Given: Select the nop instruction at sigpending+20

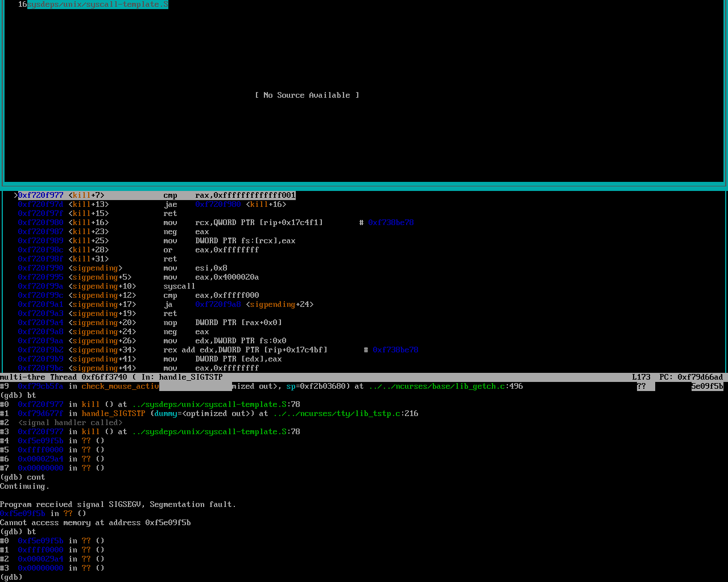Looking at the screenshot, I should click(170, 323).
